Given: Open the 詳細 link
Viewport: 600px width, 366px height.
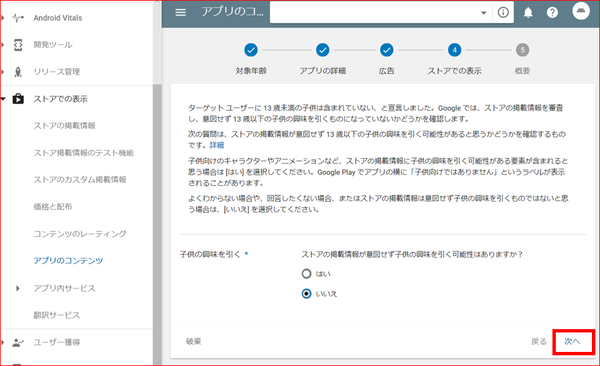Looking at the screenshot, I should coord(217,145).
